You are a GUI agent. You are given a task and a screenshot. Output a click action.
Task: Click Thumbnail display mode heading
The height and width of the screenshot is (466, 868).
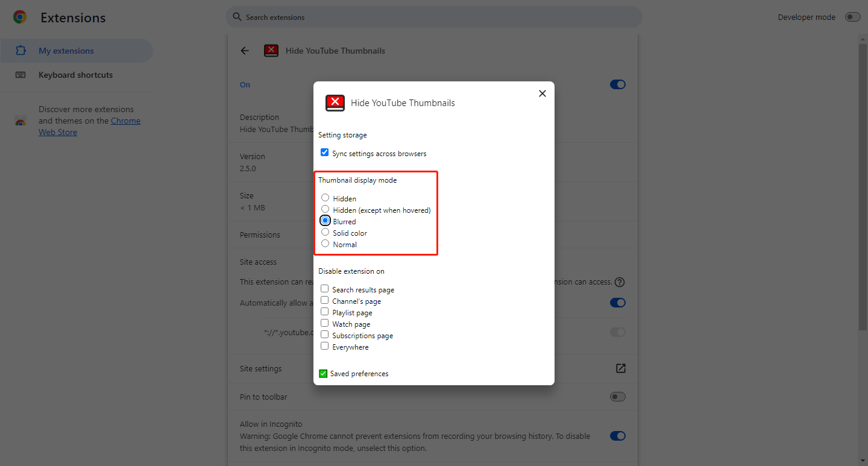(x=357, y=180)
